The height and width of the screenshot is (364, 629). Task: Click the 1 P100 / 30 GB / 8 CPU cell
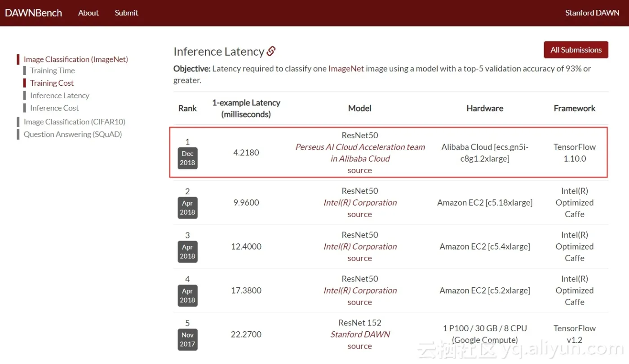pyautogui.click(x=485, y=334)
